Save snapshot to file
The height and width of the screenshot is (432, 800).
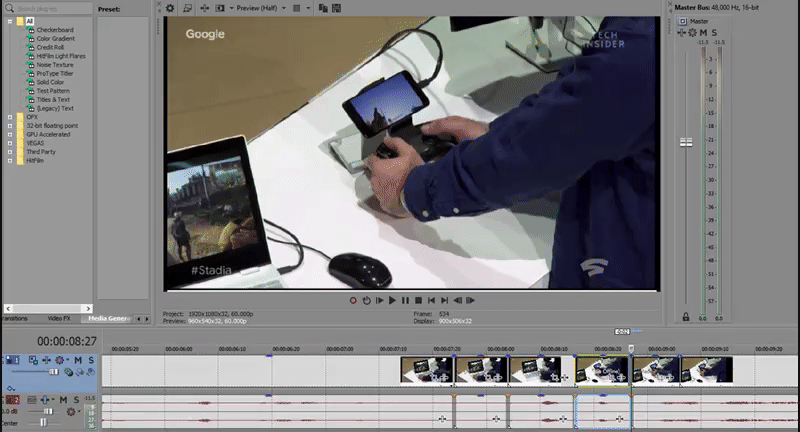point(336,8)
